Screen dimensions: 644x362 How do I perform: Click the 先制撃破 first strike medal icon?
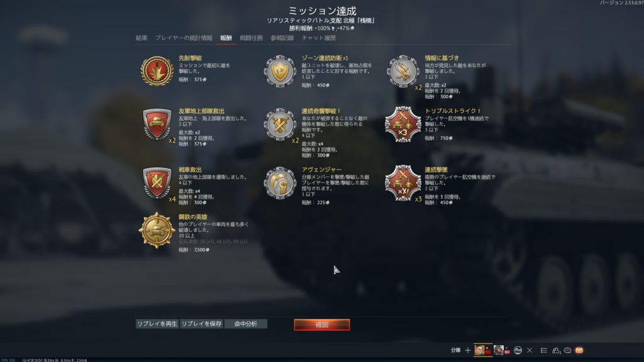[157, 71]
